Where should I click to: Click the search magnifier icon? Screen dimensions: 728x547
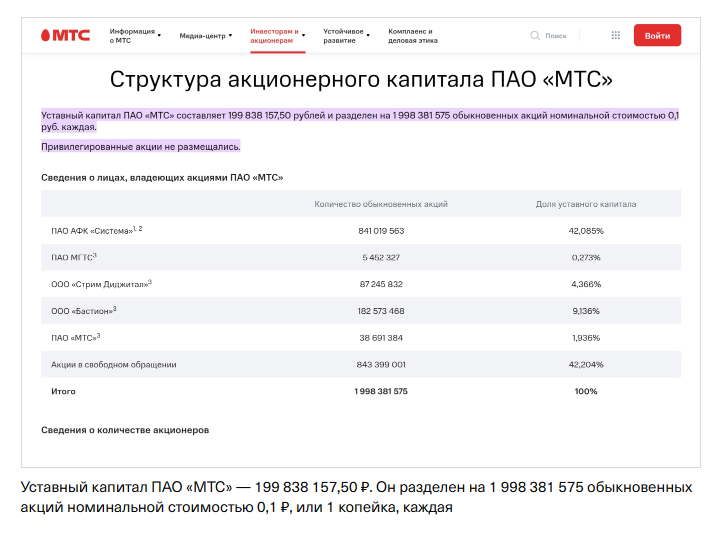[x=535, y=36]
